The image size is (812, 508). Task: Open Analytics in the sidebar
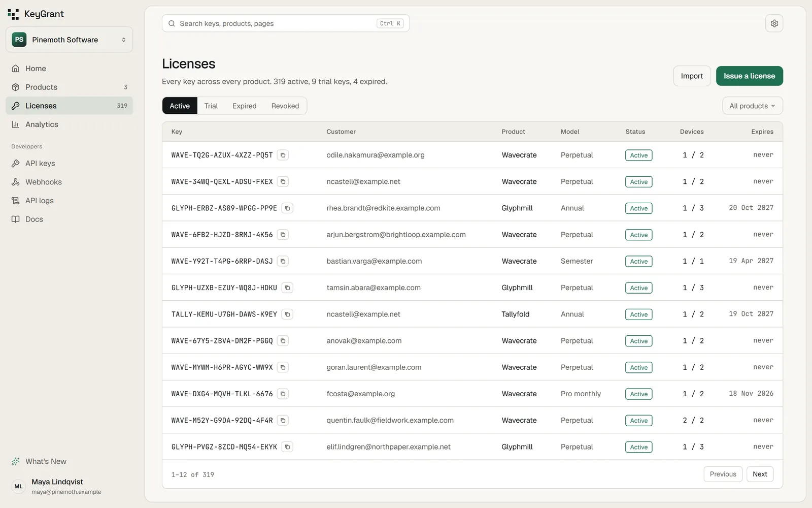70,124
